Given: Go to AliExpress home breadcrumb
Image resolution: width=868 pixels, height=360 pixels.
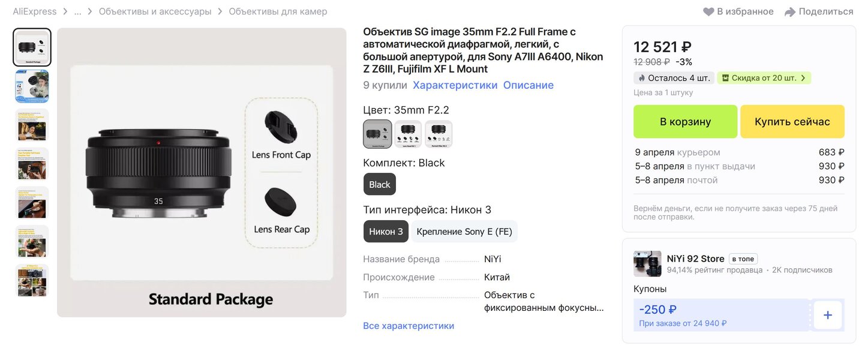Looking at the screenshot, I should click(35, 11).
